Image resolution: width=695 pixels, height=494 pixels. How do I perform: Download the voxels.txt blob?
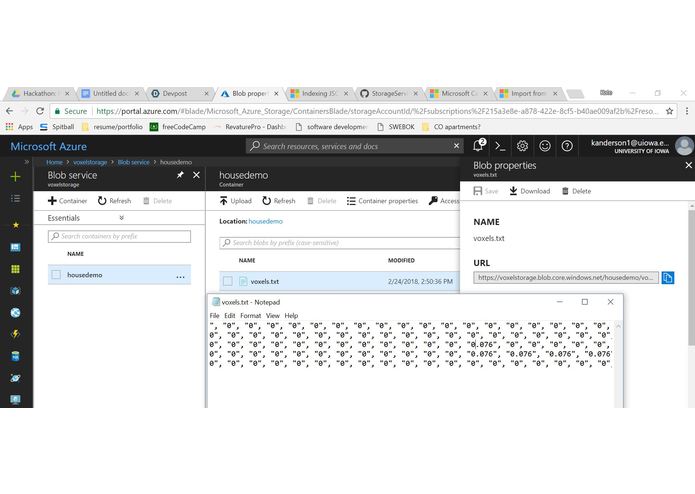tap(529, 191)
